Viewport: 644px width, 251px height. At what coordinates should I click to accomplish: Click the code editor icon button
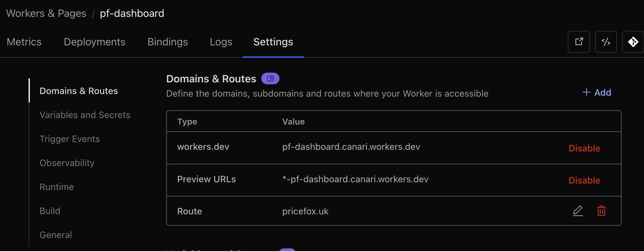(606, 42)
